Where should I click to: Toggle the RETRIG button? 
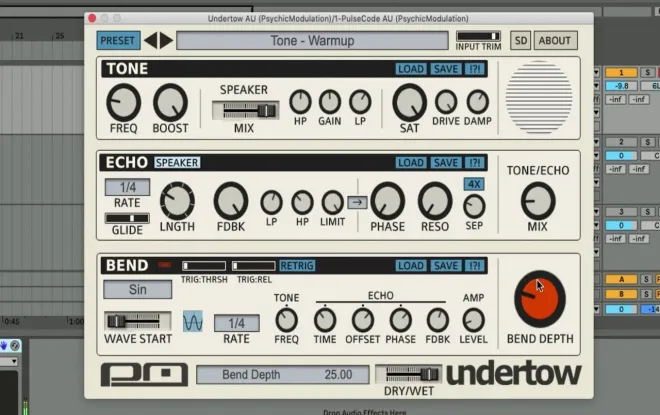coord(297,266)
